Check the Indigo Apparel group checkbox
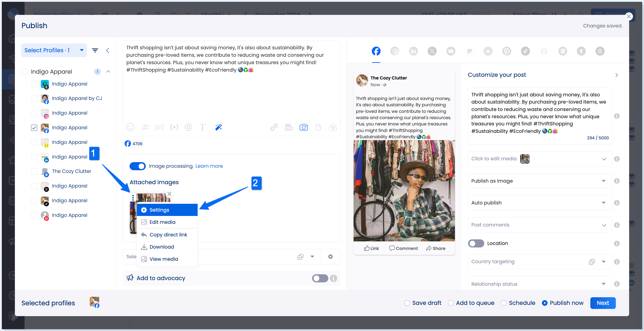 tap(24, 72)
